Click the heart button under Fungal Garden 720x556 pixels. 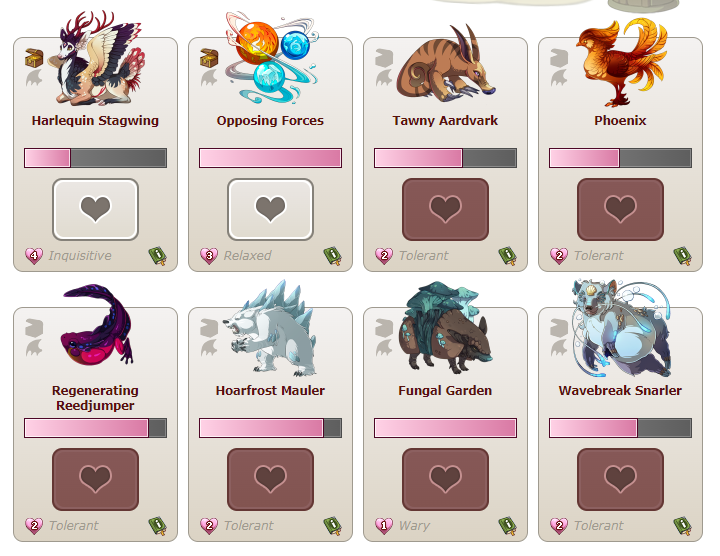click(445, 479)
